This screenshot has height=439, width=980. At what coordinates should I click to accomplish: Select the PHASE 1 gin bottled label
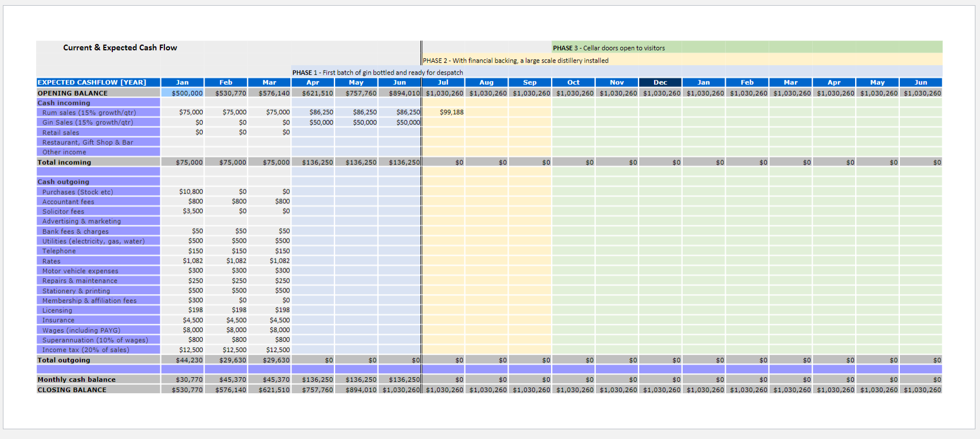[377, 73]
